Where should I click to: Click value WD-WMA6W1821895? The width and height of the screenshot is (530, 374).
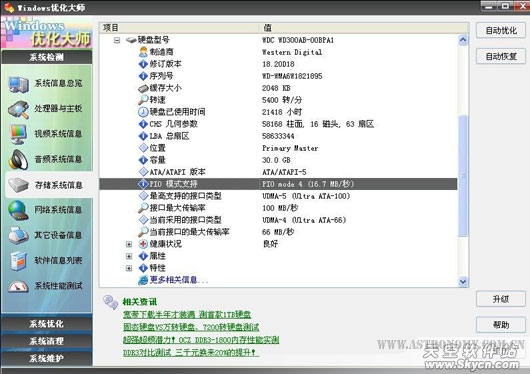292,76
